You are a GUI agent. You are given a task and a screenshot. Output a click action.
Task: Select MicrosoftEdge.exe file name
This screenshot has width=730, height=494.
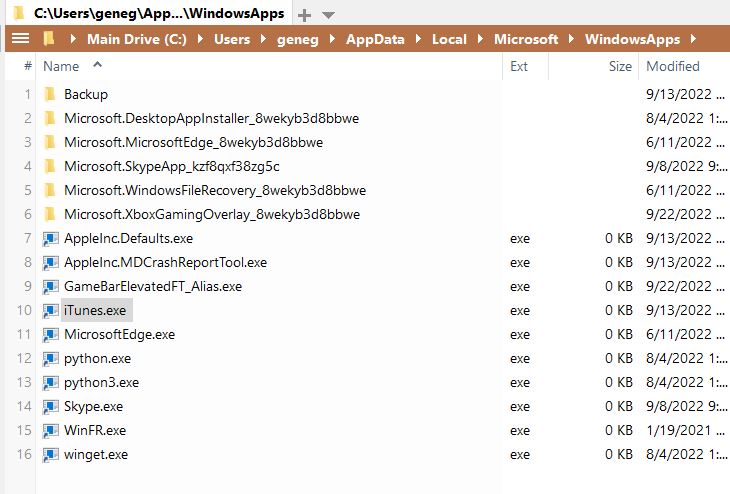120,334
